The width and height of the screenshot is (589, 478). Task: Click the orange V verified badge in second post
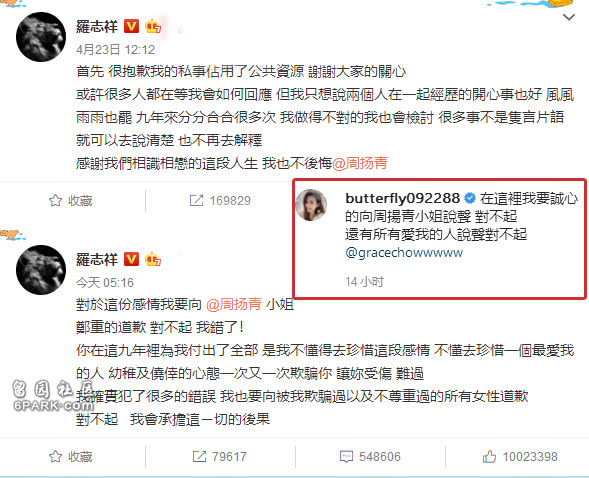click(131, 259)
